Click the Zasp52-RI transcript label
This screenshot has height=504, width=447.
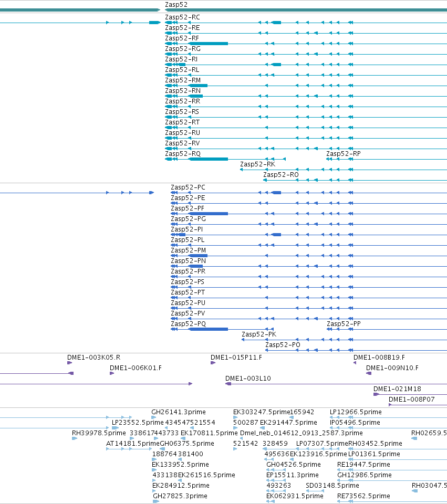point(181,59)
